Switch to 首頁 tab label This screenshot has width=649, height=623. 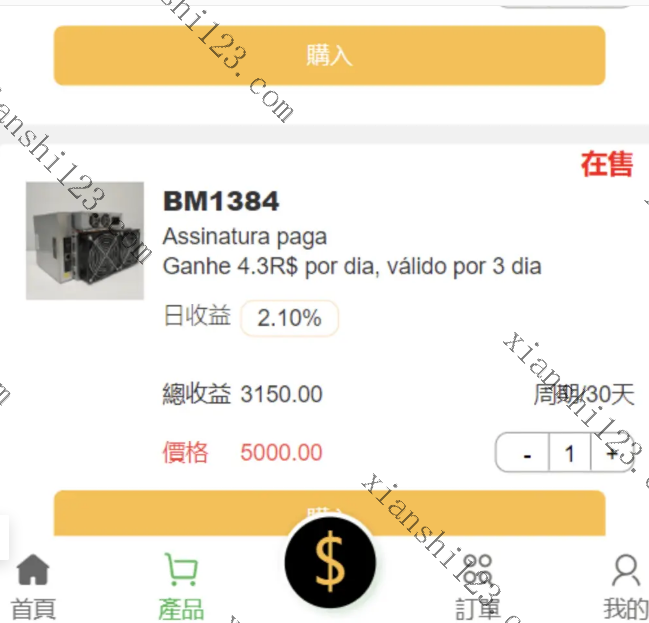pyautogui.click(x=33, y=609)
